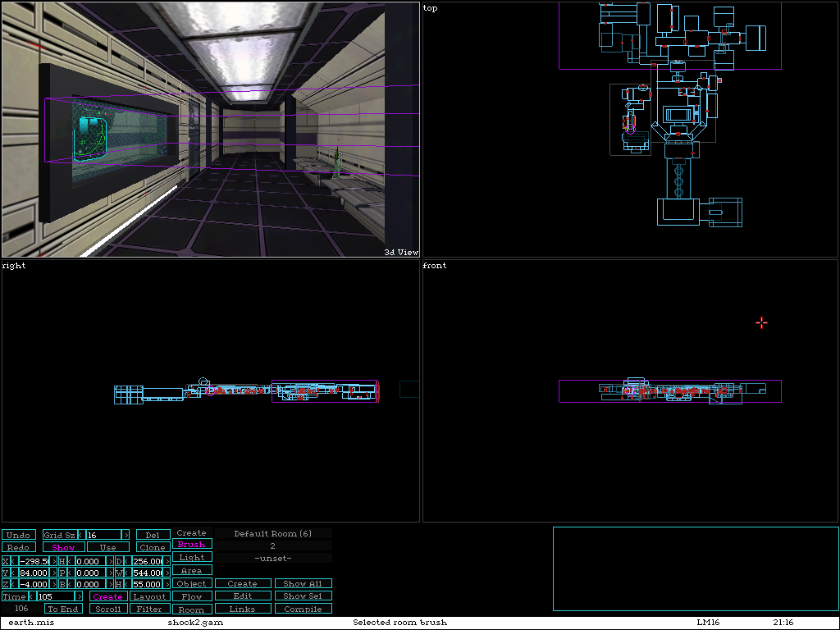Increase the Grid Sz value
Viewport: 840px width, 630px height.
[126, 535]
